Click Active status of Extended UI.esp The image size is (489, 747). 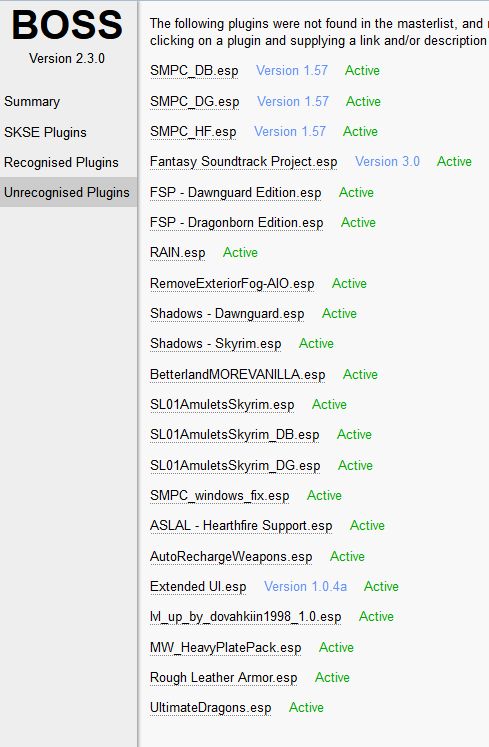pos(381,586)
